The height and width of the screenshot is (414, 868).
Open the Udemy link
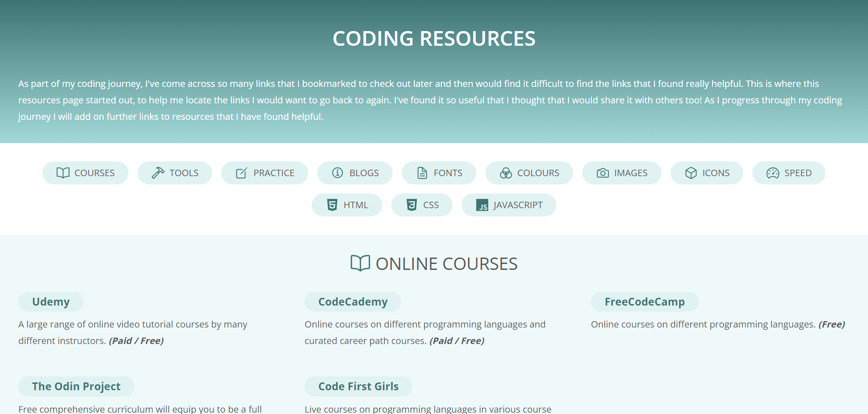51,302
